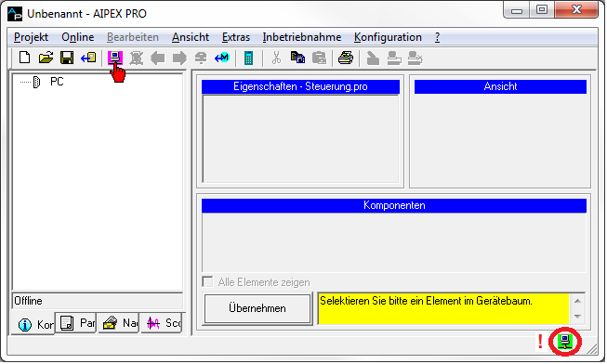Open the Projekt menu
607x364 pixels.
tap(31, 37)
